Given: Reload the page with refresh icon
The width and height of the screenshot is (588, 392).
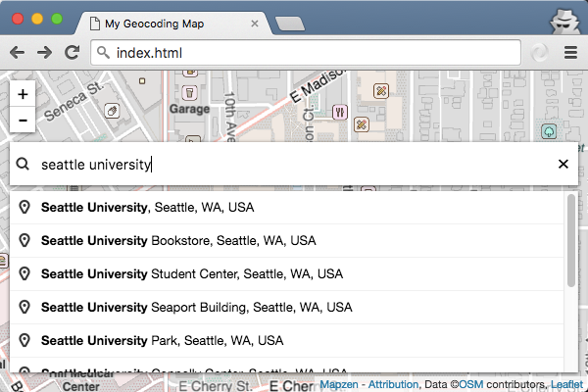Looking at the screenshot, I should [72, 53].
